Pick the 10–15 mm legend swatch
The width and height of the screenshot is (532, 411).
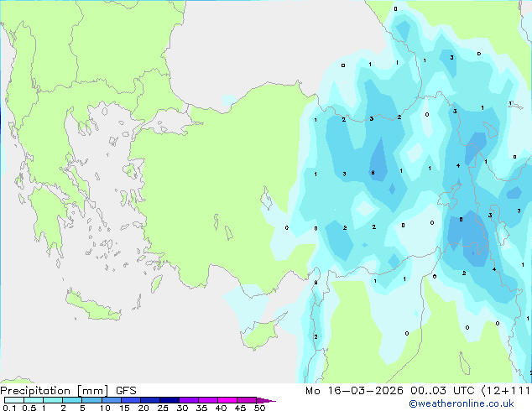pos(112,400)
